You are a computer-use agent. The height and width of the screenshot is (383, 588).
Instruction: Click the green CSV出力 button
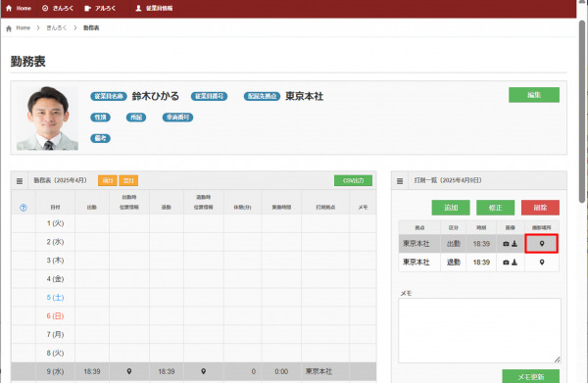(x=353, y=180)
